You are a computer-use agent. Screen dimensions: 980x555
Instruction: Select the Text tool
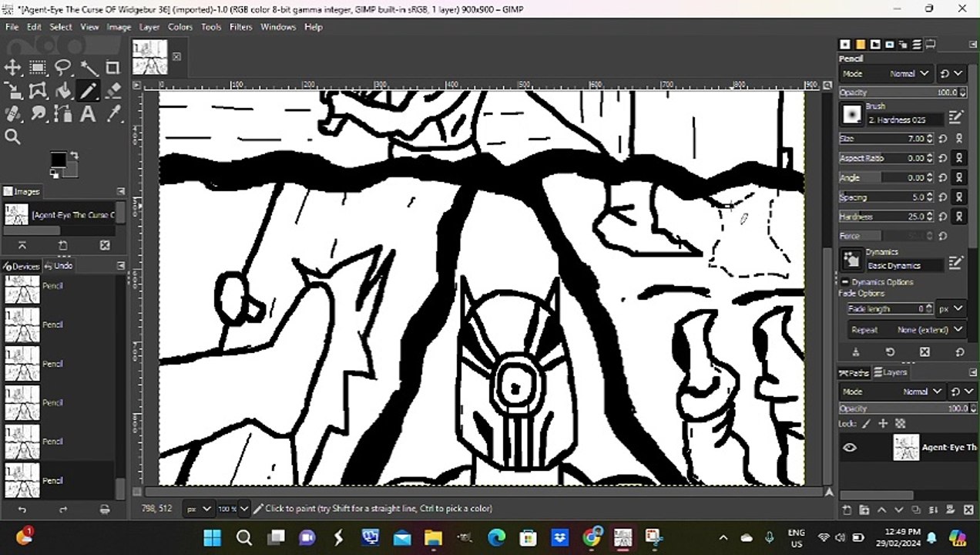point(88,114)
